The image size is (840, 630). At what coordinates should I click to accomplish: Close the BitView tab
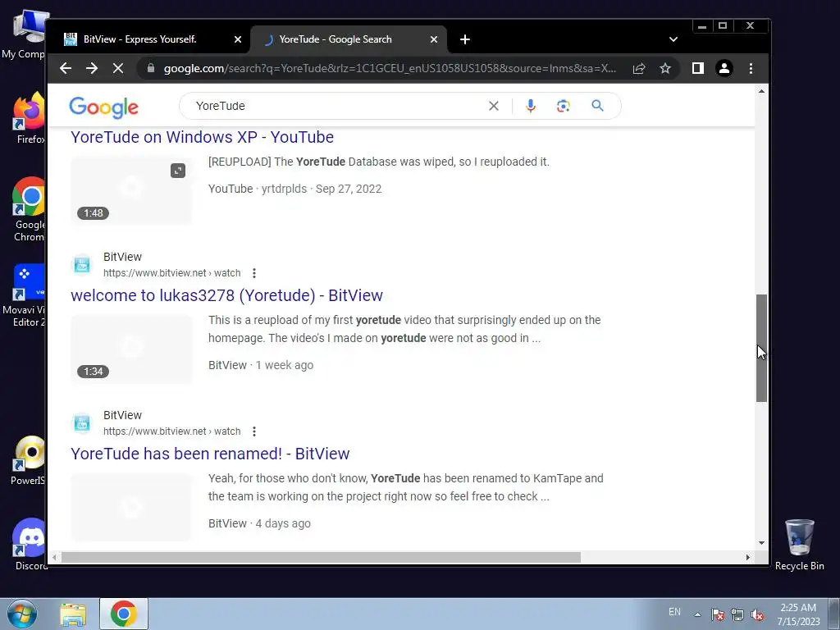238,39
